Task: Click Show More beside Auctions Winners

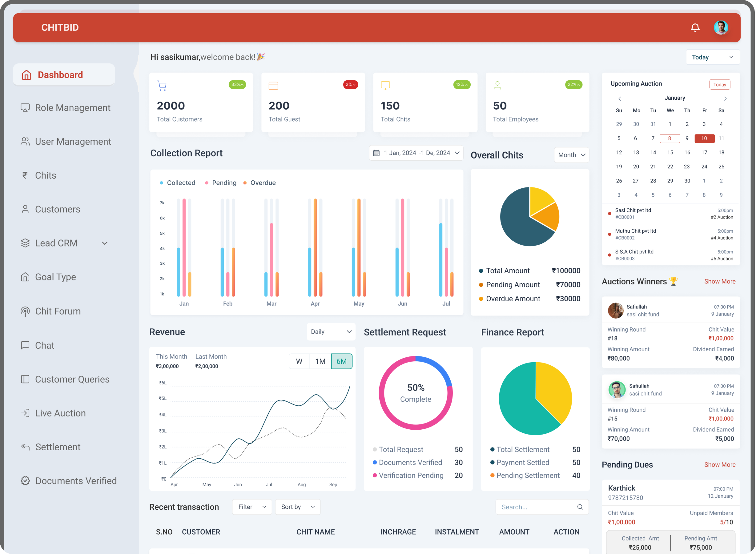Action: click(x=719, y=281)
